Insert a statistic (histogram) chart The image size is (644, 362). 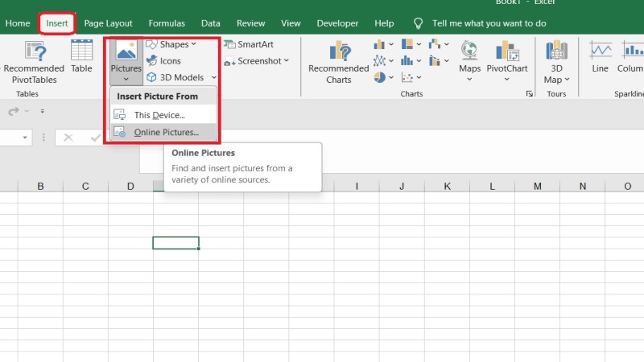coord(411,61)
